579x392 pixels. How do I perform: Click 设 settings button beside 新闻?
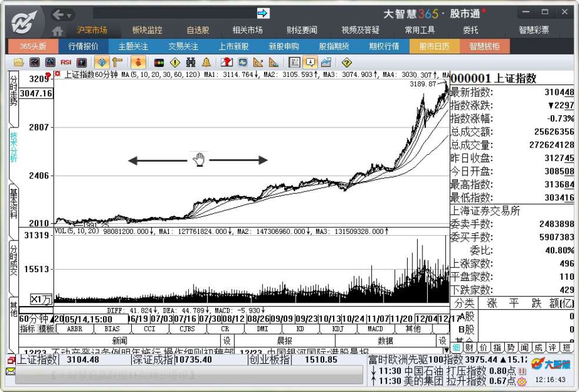(x=227, y=340)
